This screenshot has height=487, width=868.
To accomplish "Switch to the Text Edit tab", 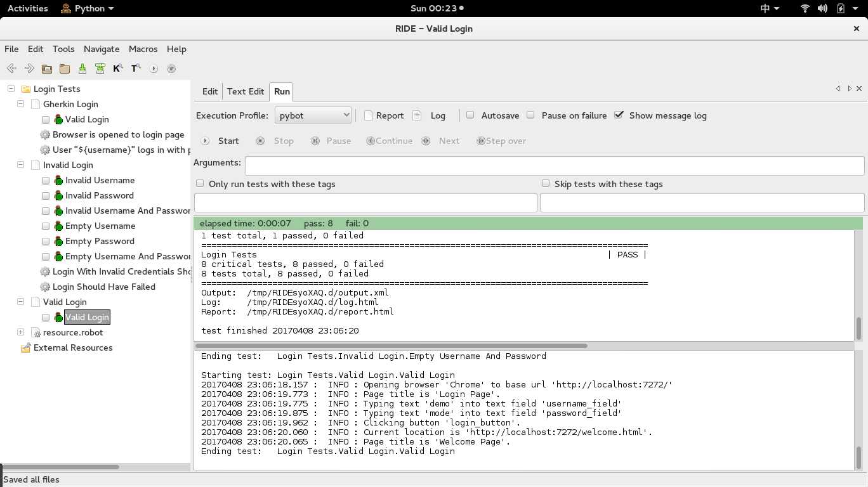I will (x=246, y=91).
